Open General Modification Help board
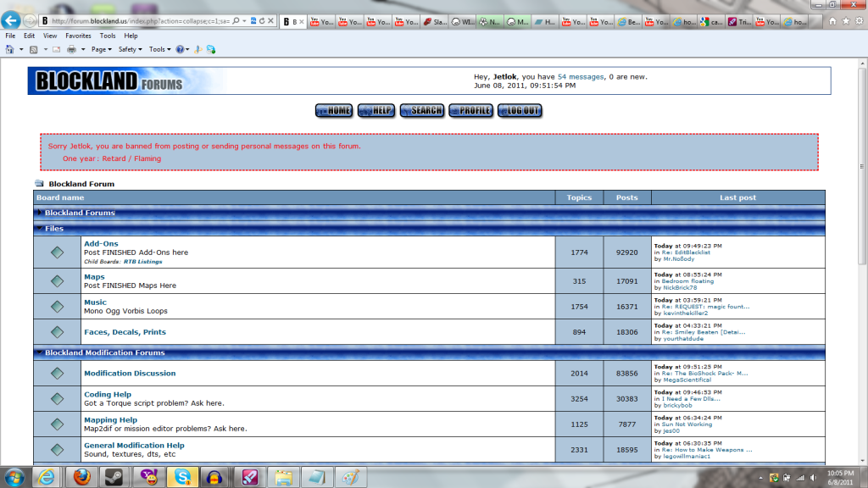Viewport: 868px width, 488px height. pos(134,446)
